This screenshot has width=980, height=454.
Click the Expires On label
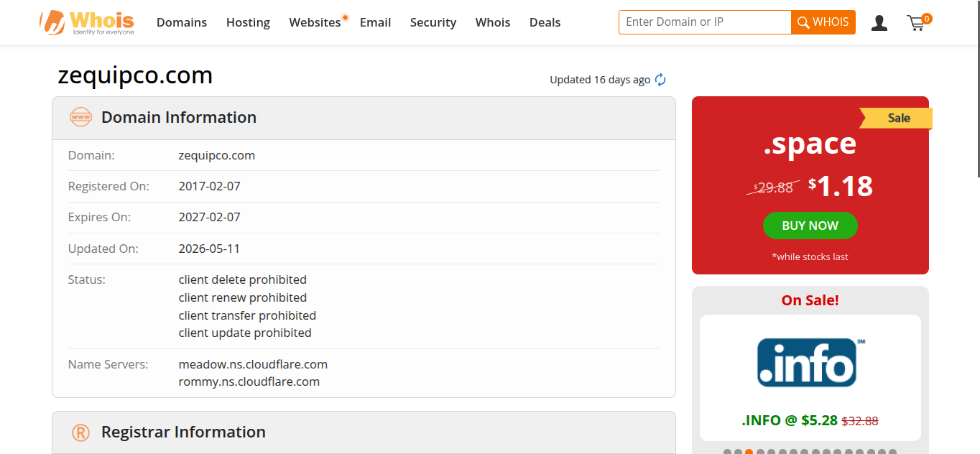tap(99, 217)
